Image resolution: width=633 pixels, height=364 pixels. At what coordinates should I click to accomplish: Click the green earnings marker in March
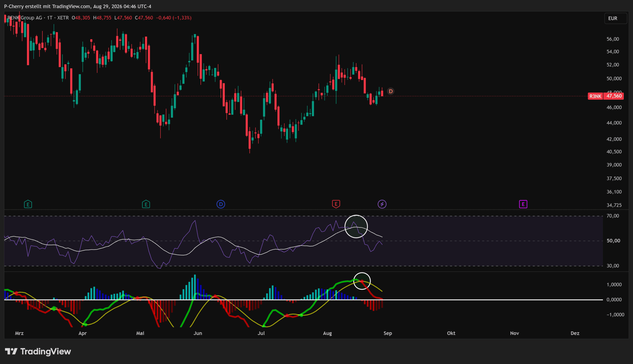coord(28,204)
